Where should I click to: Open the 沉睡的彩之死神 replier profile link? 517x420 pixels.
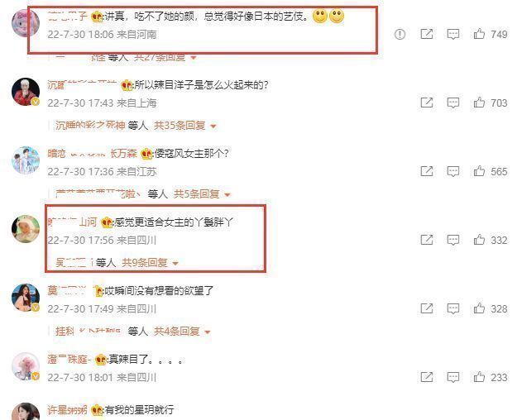coord(90,126)
